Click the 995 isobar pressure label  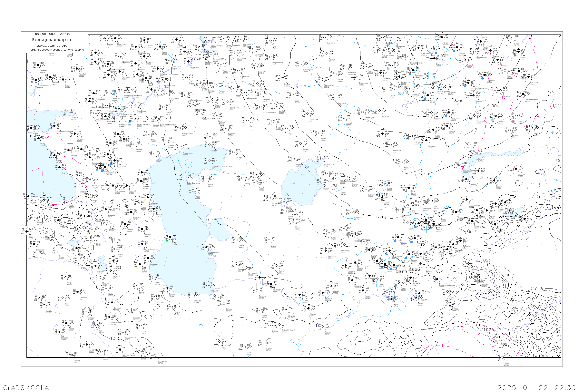(x=458, y=102)
